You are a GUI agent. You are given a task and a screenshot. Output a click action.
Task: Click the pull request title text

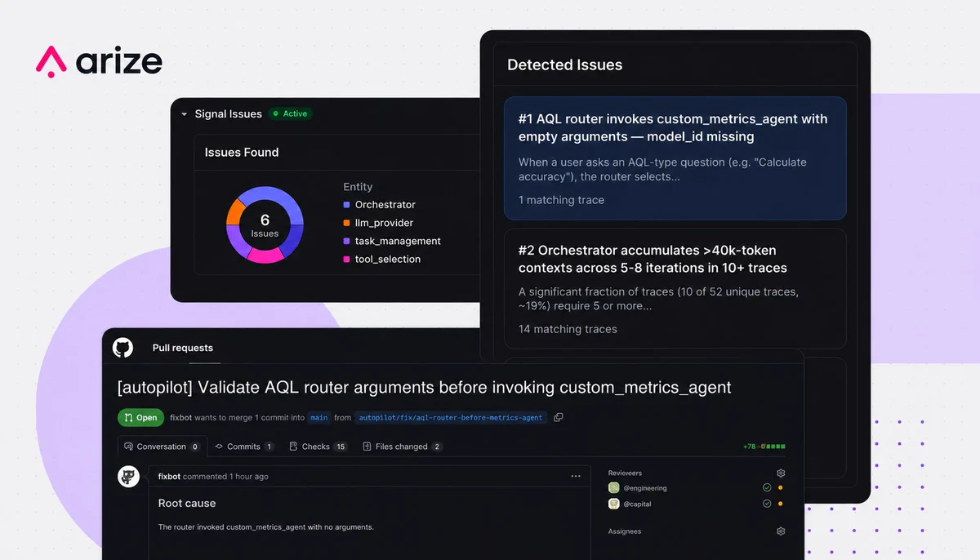(425, 387)
